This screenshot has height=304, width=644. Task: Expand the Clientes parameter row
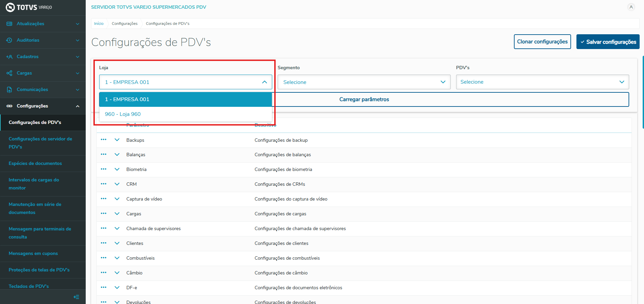tap(117, 243)
